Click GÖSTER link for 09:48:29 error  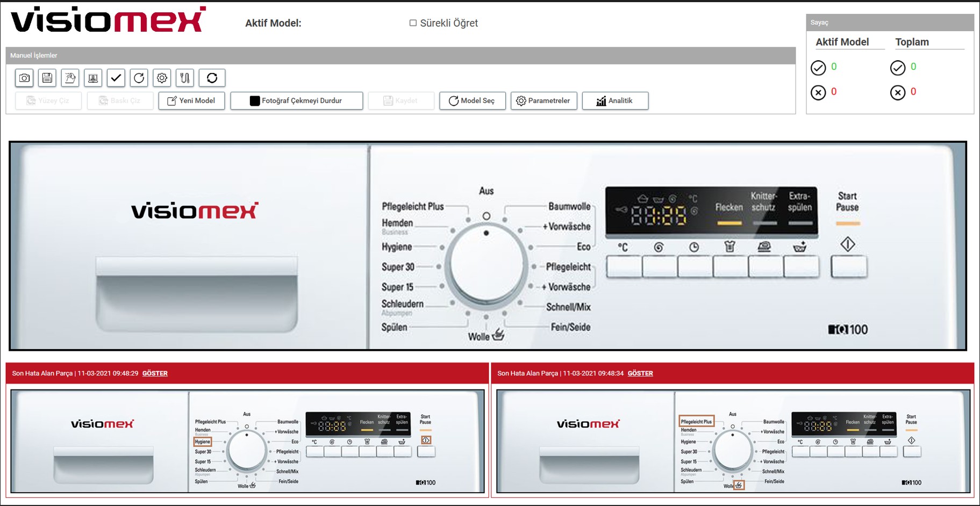(155, 373)
